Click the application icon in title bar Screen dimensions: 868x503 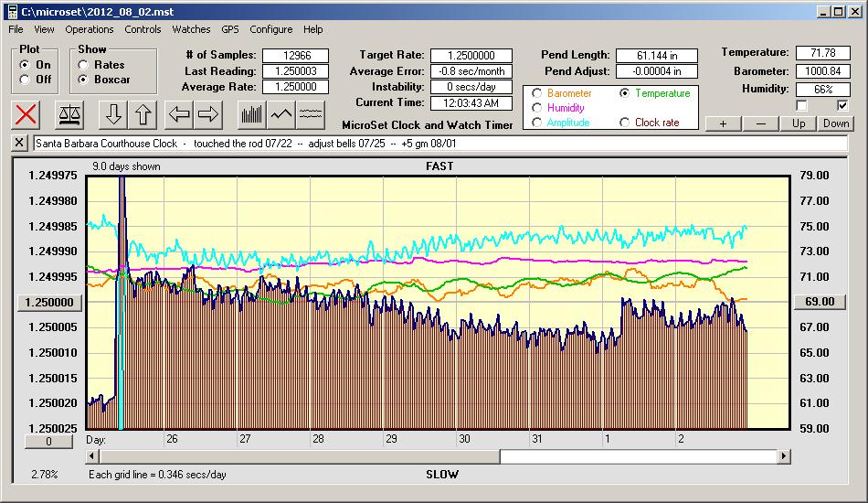pos(12,12)
